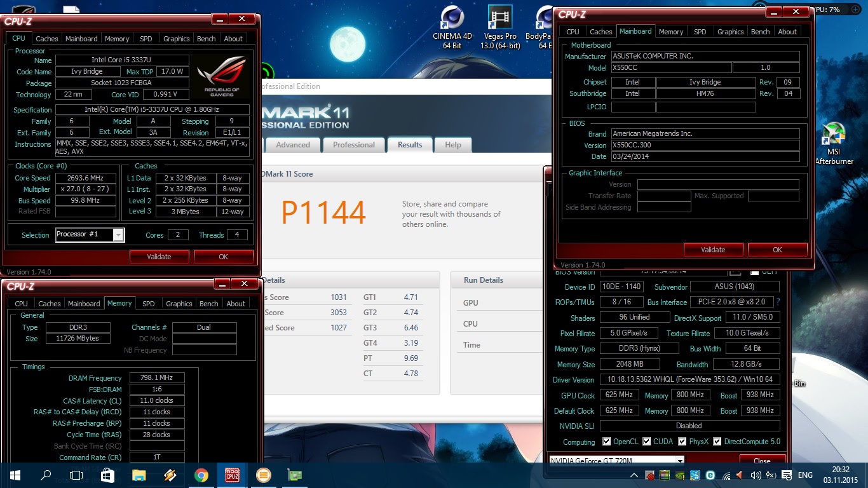Click the Close button in GPU-Z
868x488 pixels.
[762, 460]
